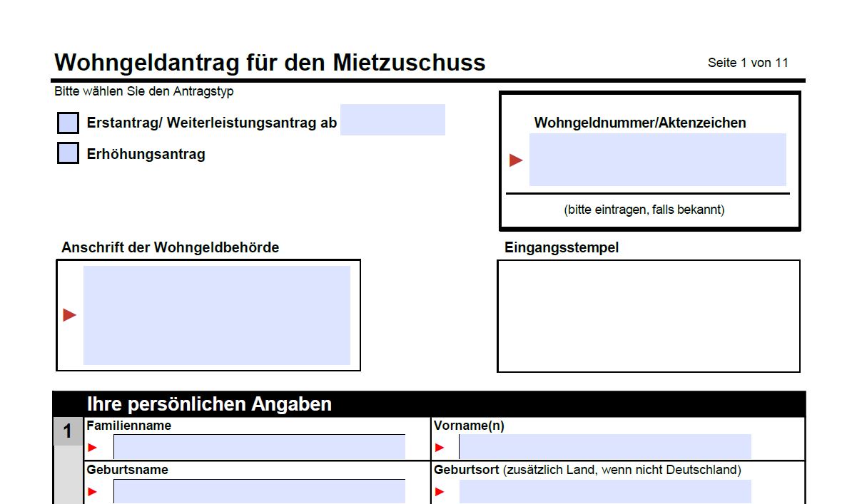852x504 pixels.
Task: Click the '(bitte eintragen, falls bekannt)' note
Action: [x=644, y=210]
